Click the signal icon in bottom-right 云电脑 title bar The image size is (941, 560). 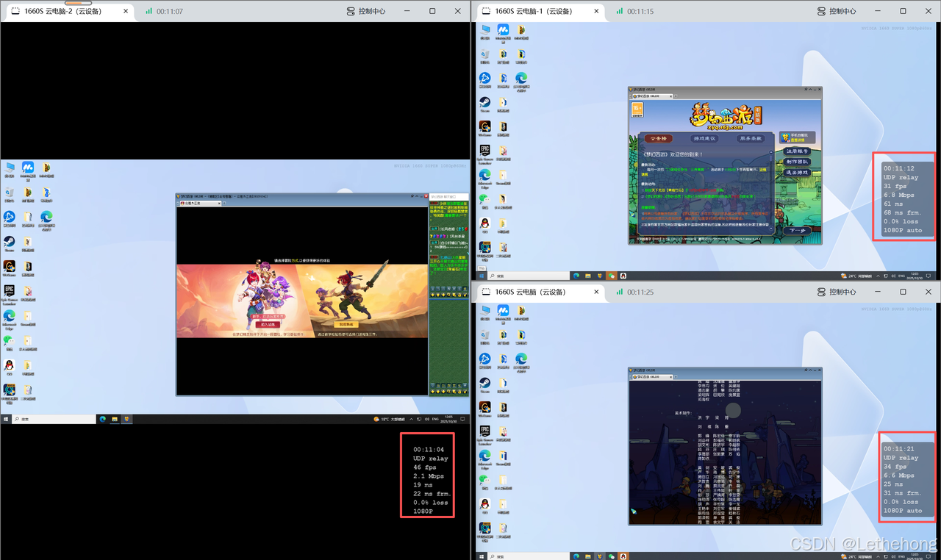pos(620,292)
